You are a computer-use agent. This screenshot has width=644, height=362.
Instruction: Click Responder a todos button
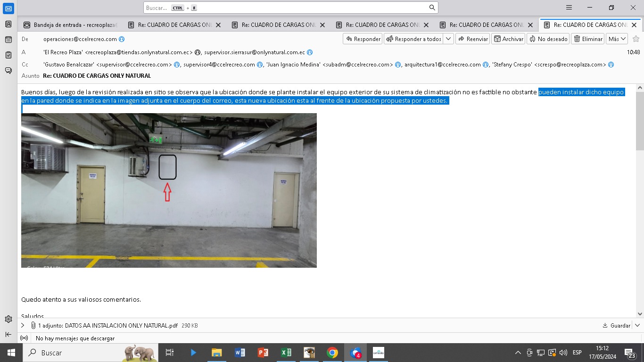tap(414, 39)
